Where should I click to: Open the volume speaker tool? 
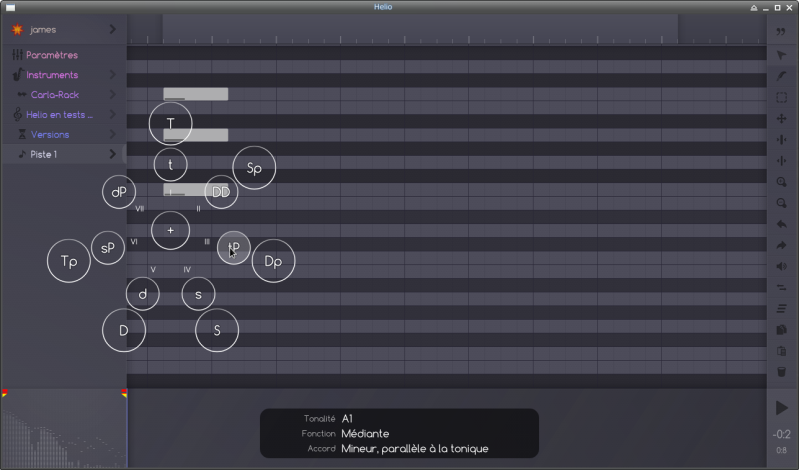click(781, 267)
